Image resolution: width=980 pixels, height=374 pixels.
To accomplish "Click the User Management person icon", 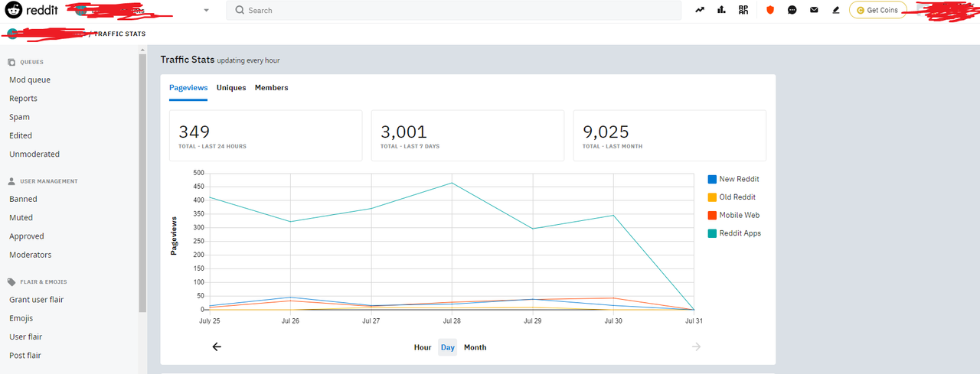I will (x=11, y=181).
